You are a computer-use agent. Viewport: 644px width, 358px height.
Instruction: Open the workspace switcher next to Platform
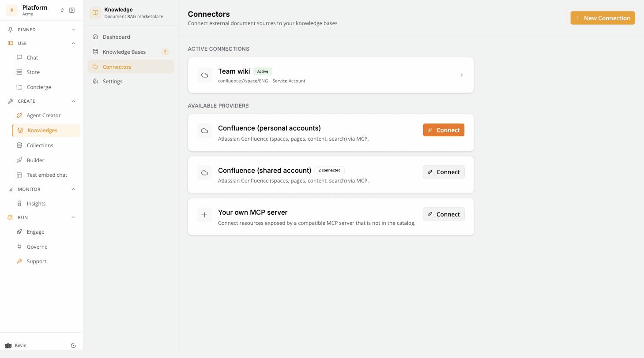[x=62, y=10]
